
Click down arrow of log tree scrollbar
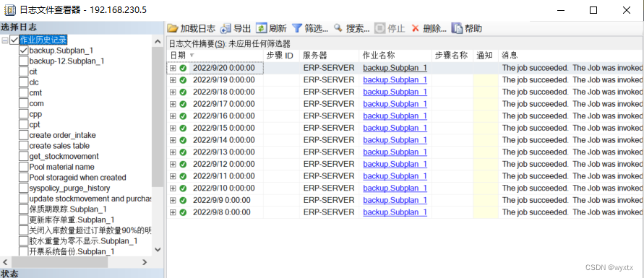tap(158, 250)
